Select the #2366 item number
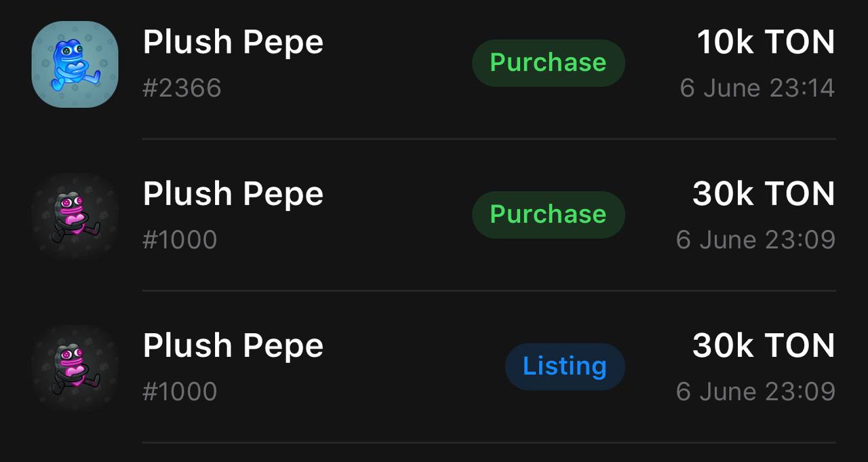Image resolution: width=868 pixels, height=462 pixels. [x=182, y=88]
